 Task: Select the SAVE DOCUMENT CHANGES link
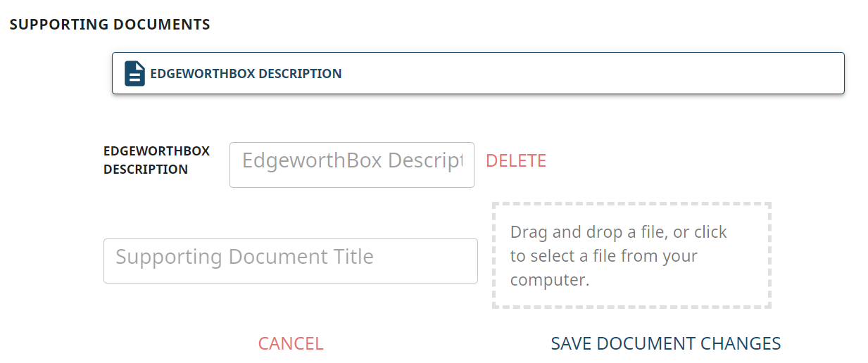(x=666, y=343)
